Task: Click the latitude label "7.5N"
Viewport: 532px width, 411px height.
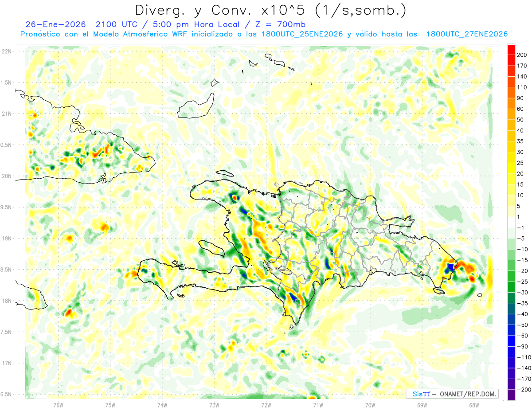Action: click(7, 332)
